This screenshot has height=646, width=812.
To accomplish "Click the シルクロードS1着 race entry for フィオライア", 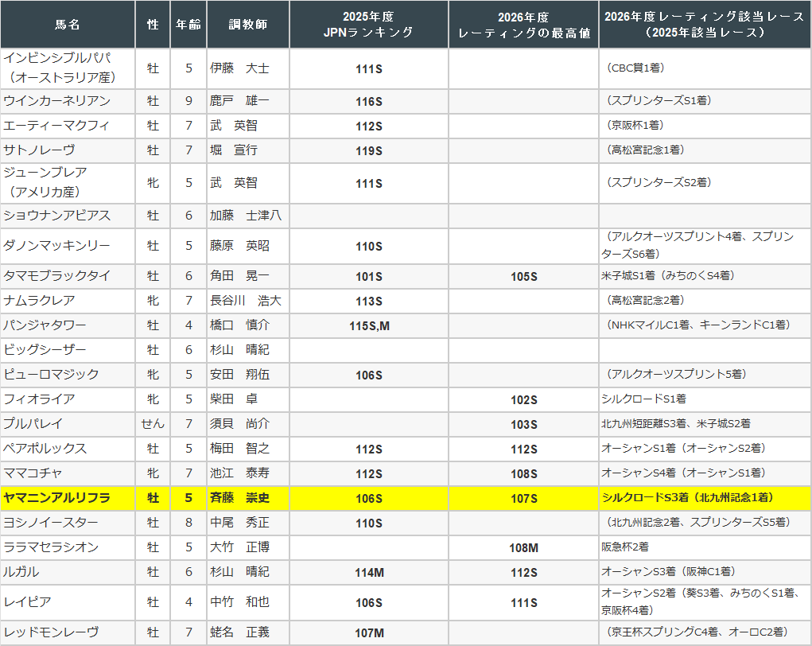I will (x=643, y=399).
